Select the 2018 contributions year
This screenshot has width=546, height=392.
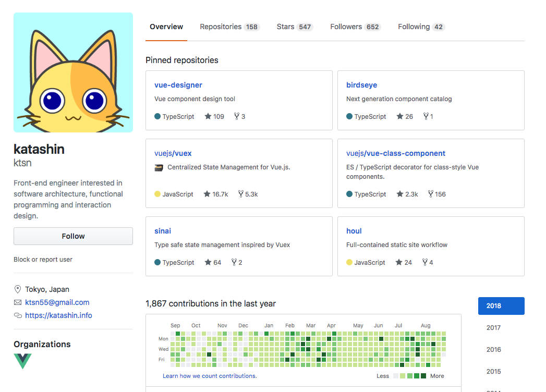coord(501,305)
